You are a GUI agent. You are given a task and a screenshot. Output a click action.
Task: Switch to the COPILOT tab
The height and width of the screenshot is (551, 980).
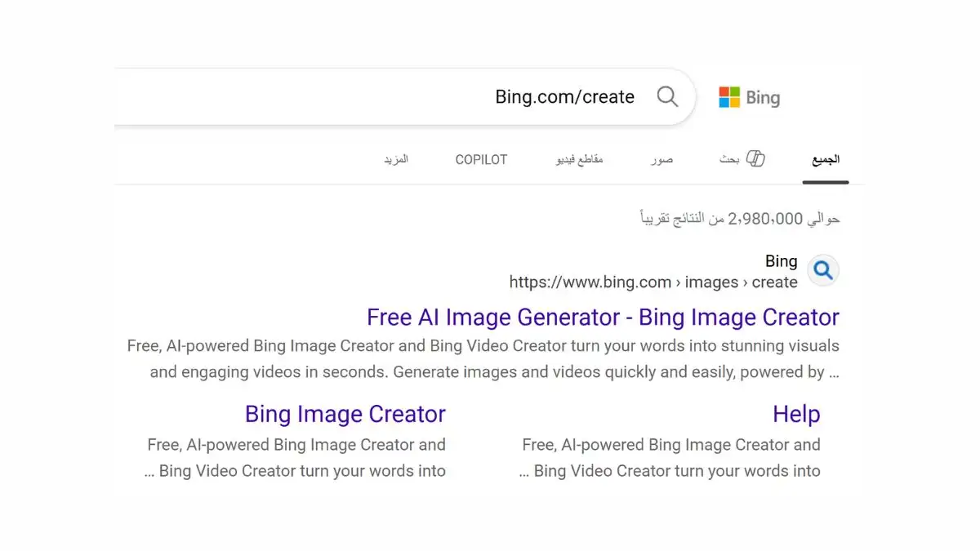(x=481, y=160)
